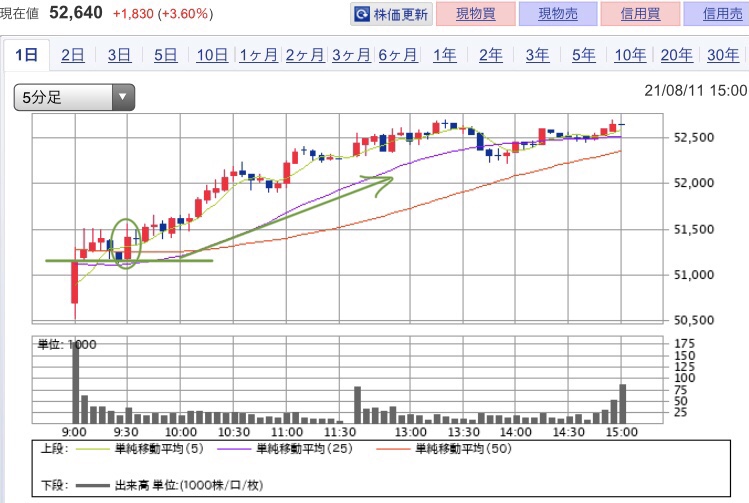The width and height of the screenshot is (749, 503).
Task: Click the 株価更新 button
Action: click(391, 14)
